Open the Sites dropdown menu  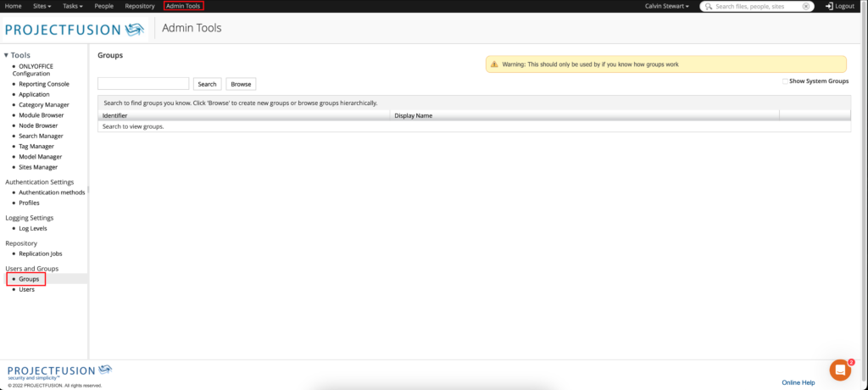tap(42, 6)
